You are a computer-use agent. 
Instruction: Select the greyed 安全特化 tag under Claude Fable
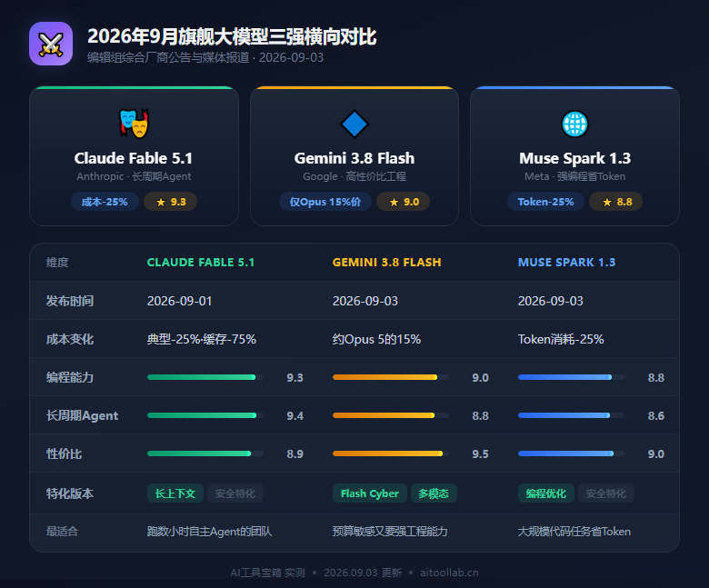[x=235, y=493]
